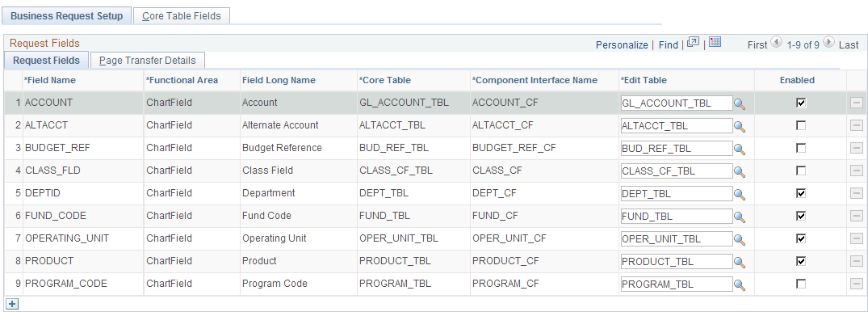Sort by Component Interface Name column header
This screenshot has width=868, height=316.
click(535, 80)
